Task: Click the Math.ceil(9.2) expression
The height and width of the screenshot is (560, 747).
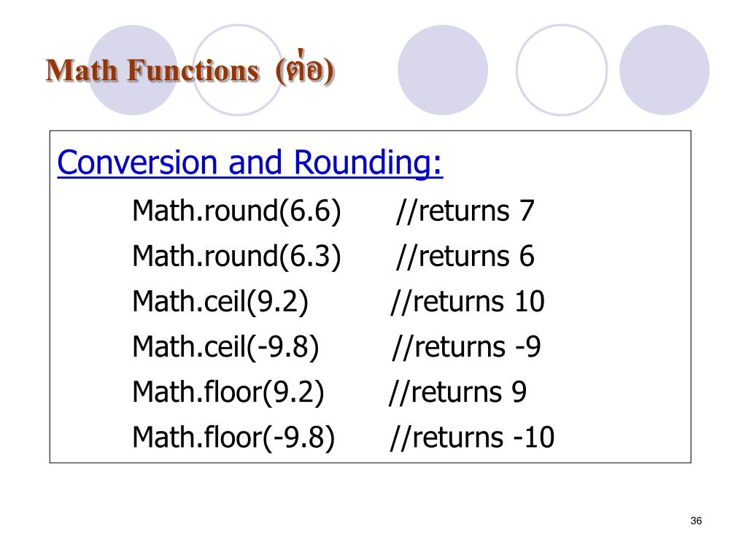Action: [220, 301]
